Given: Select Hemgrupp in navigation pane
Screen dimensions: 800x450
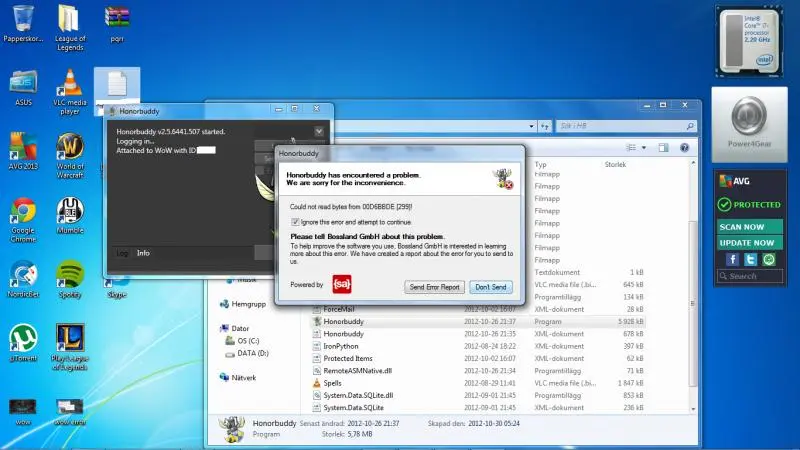Looking at the screenshot, I should click(248, 304).
